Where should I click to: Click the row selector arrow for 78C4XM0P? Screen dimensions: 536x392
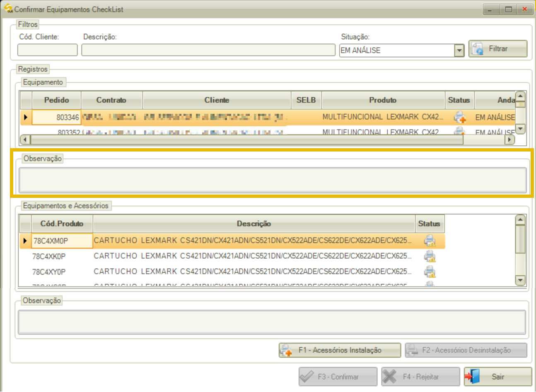(25, 241)
